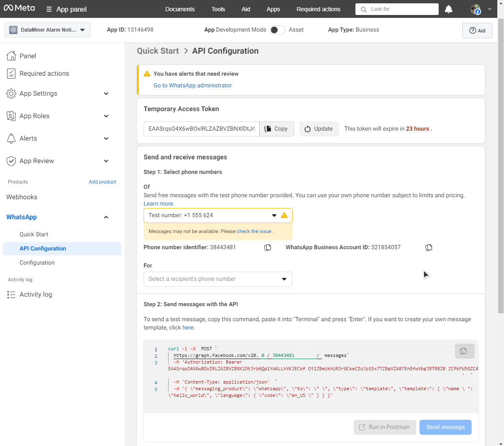Click the App ID: 13146498 text
Screen dimensions: 504x446
[130, 30]
